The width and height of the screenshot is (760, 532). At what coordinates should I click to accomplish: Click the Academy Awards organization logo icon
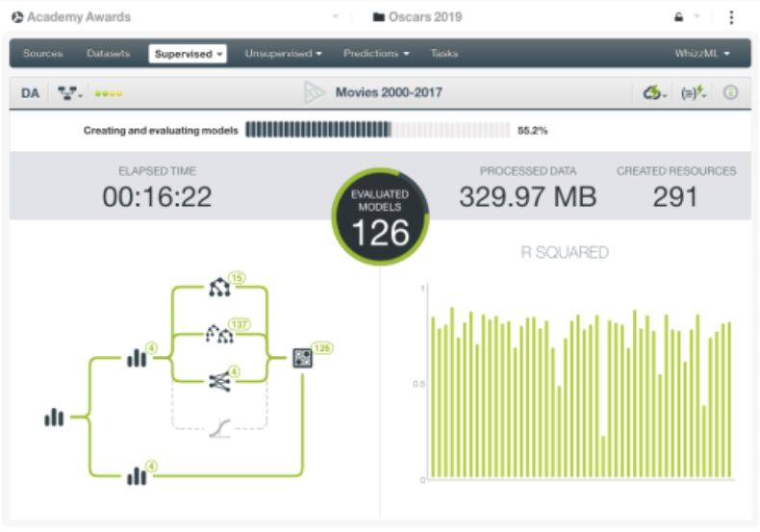(x=17, y=17)
